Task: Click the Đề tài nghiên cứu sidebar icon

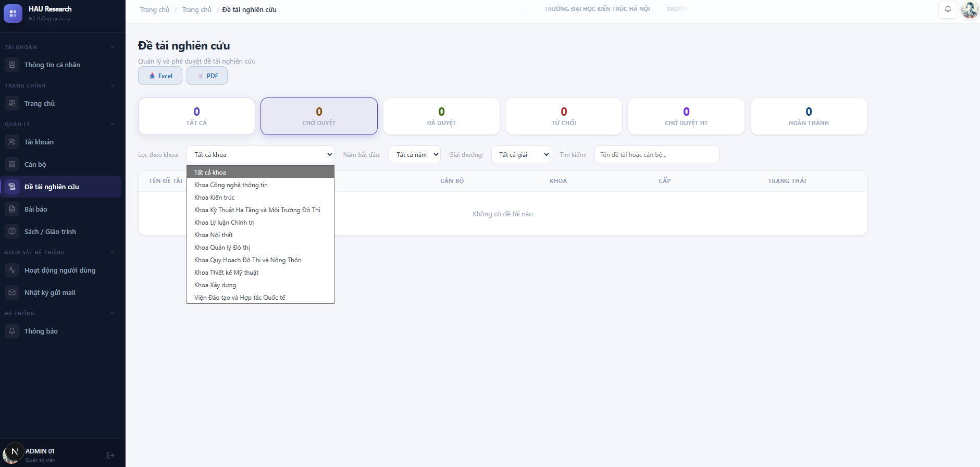Action: click(12, 187)
